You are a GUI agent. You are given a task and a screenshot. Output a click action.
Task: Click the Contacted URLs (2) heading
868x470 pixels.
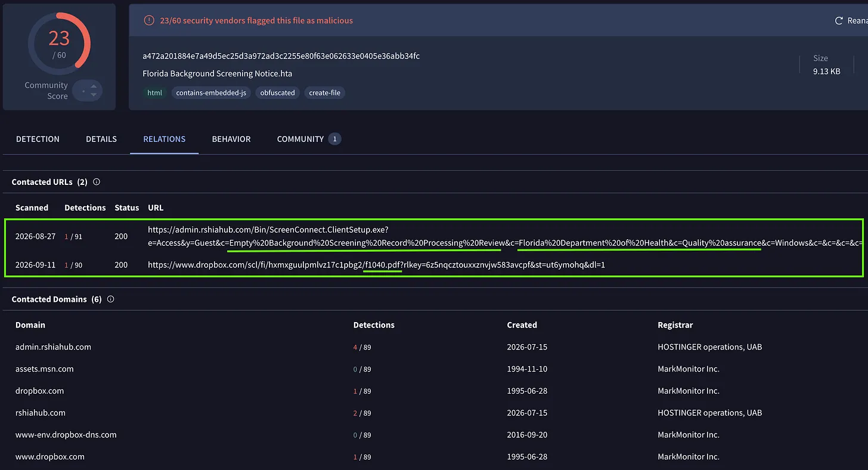49,182
